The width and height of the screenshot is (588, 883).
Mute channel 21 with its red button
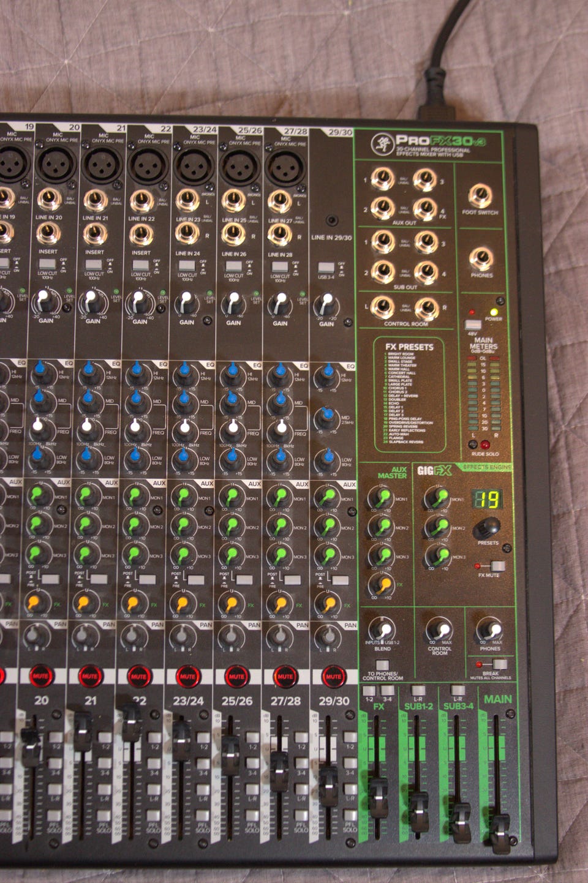coord(89,676)
